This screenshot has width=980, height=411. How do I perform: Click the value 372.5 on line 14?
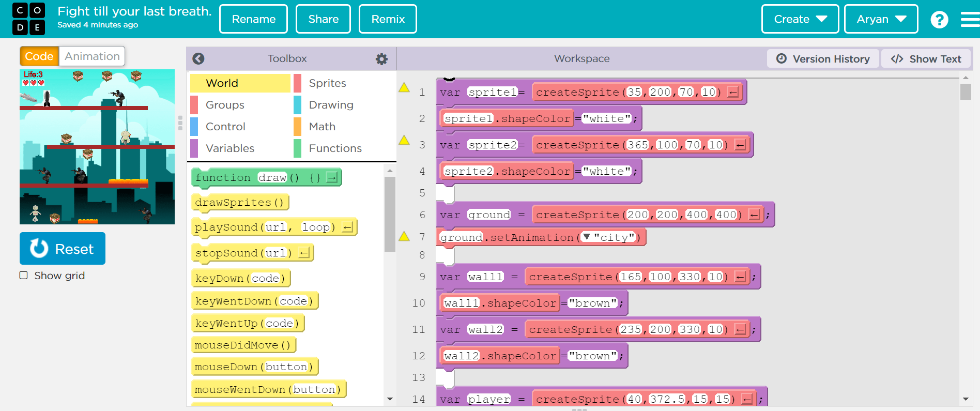(x=667, y=399)
